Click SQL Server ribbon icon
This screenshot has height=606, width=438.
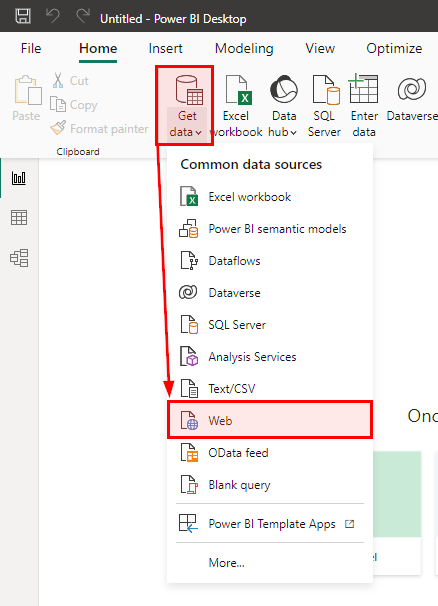click(324, 106)
